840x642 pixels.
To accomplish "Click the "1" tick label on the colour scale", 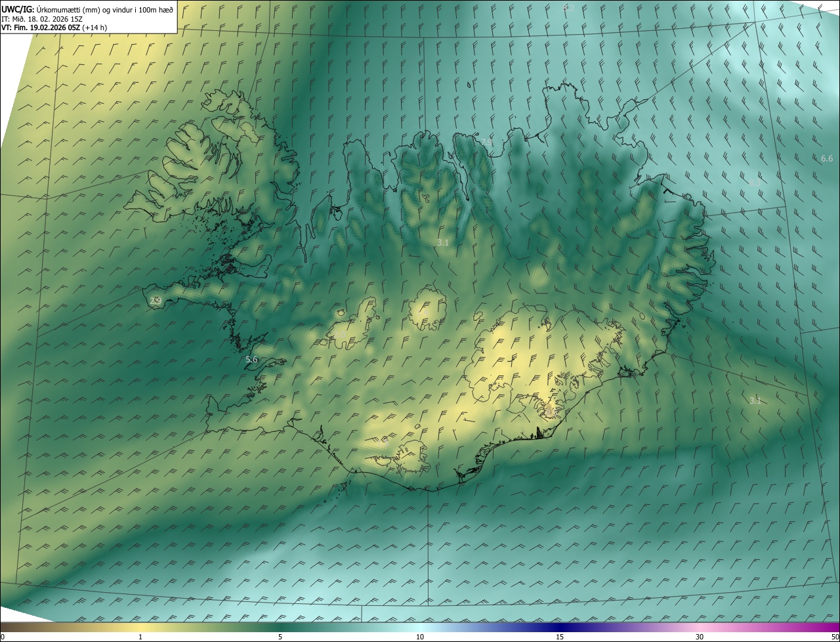I will (x=140, y=637).
